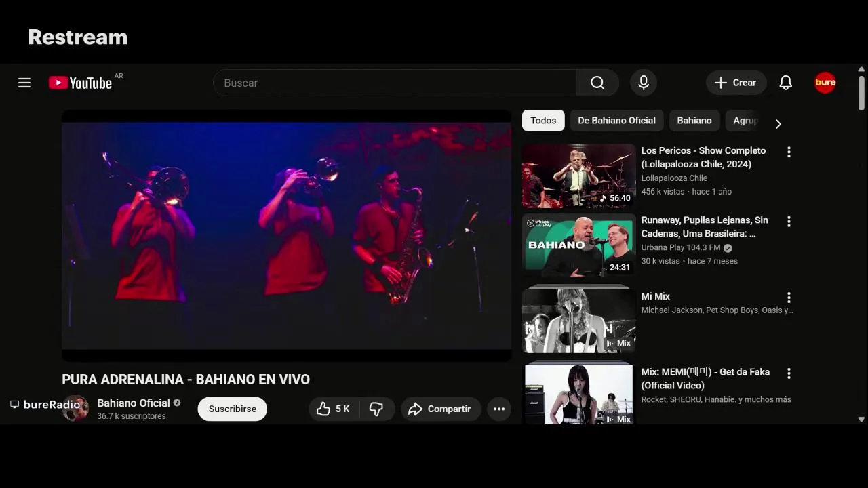Share video with Compartir button
868x488 pixels.
tap(441, 409)
